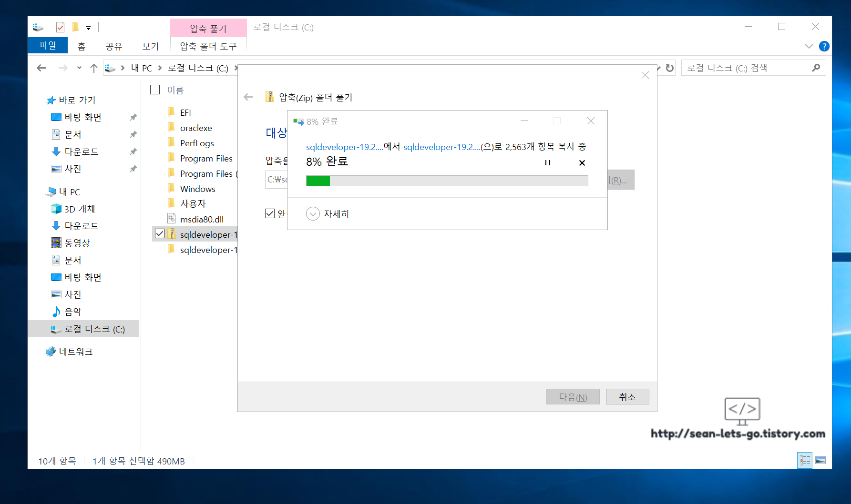The image size is (851, 504).
Task: Click the green copy progress bar
Action: (447, 181)
